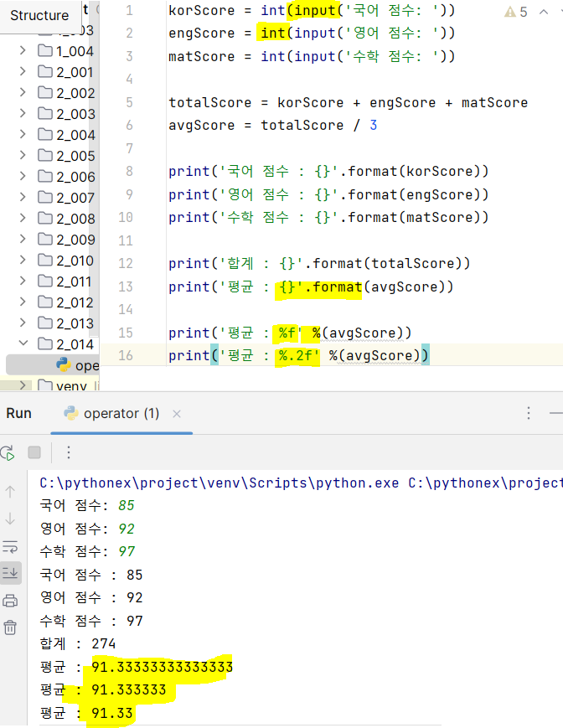
Task: Collapse the 2_014 folder
Action: (x=23, y=343)
